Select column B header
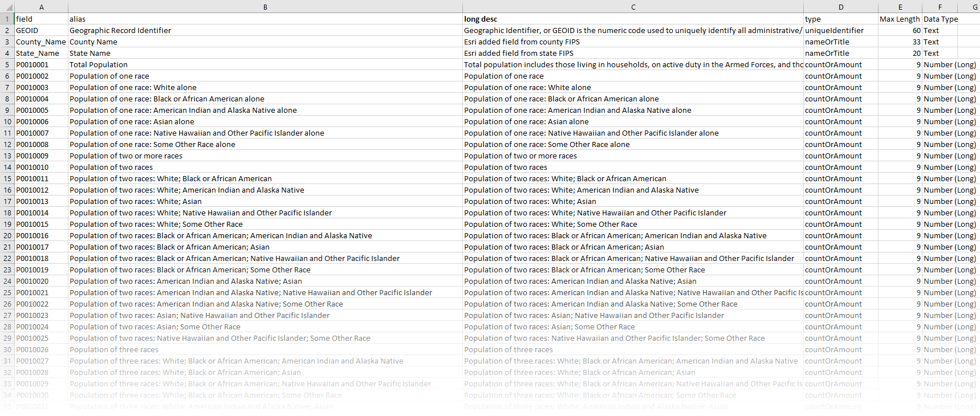 (x=265, y=7)
